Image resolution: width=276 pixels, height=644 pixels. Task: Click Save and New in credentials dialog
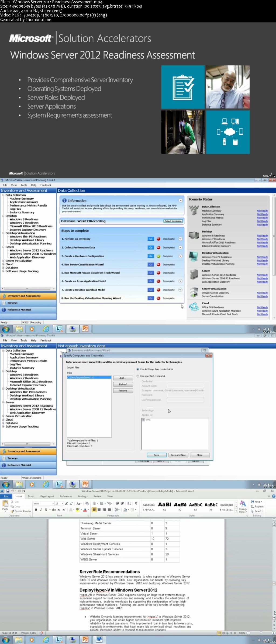pos(178,455)
